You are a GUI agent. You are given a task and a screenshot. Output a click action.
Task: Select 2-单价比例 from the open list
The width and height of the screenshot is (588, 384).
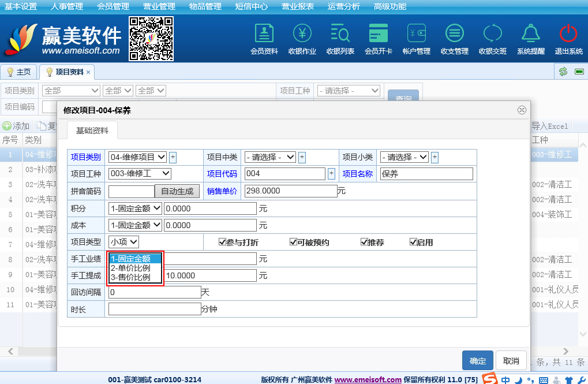(130, 268)
